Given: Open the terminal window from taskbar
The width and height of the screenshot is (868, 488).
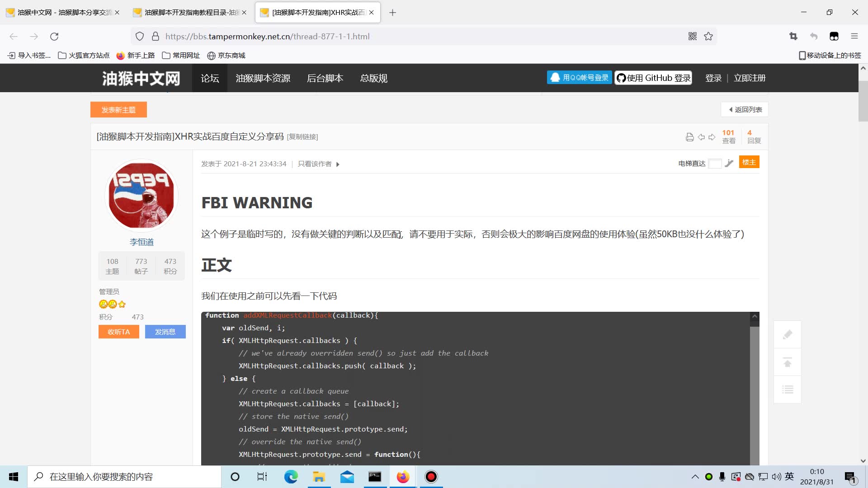Looking at the screenshot, I should (x=375, y=477).
